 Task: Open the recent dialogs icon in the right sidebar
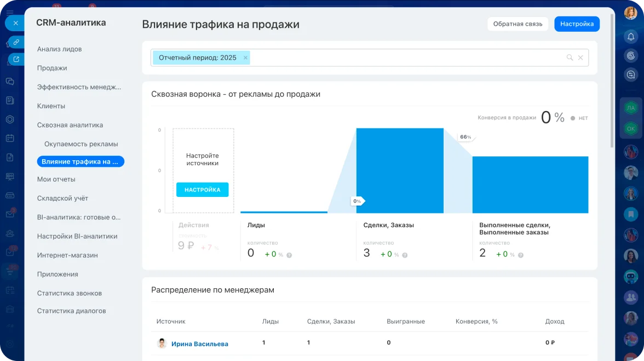(x=631, y=74)
